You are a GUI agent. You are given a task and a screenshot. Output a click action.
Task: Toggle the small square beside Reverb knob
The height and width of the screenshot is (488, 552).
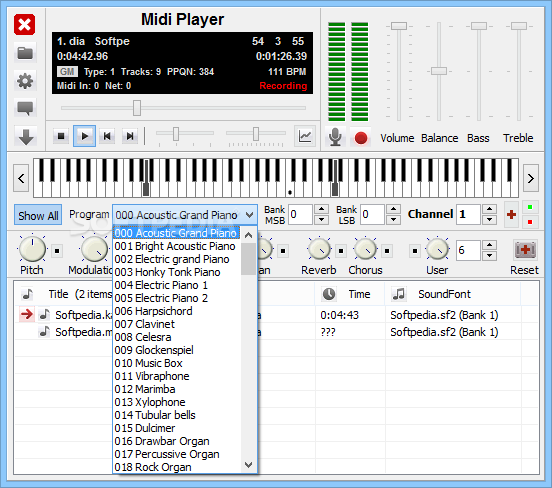click(x=341, y=251)
